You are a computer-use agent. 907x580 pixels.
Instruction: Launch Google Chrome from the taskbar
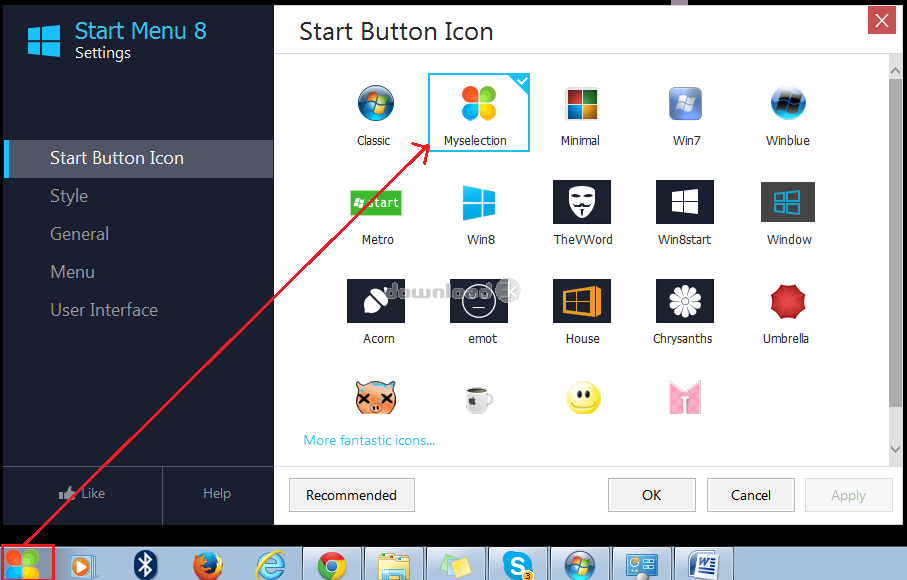click(332, 565)
